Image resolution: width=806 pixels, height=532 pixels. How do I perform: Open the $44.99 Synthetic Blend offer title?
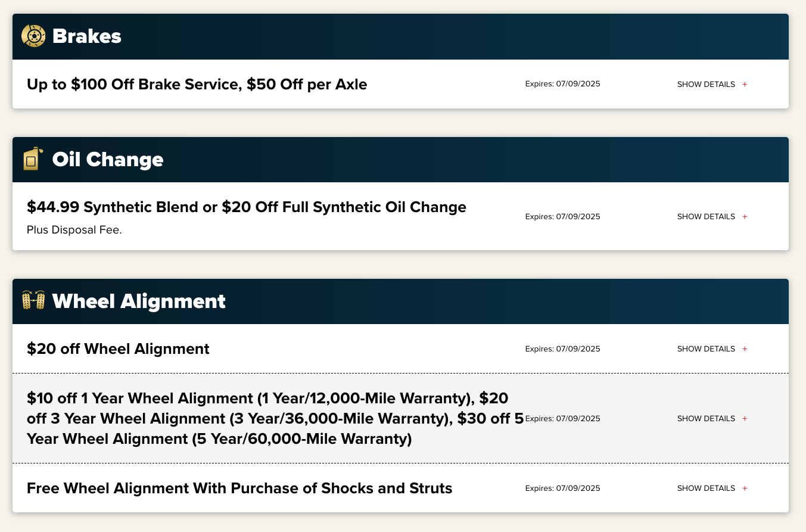246,207
